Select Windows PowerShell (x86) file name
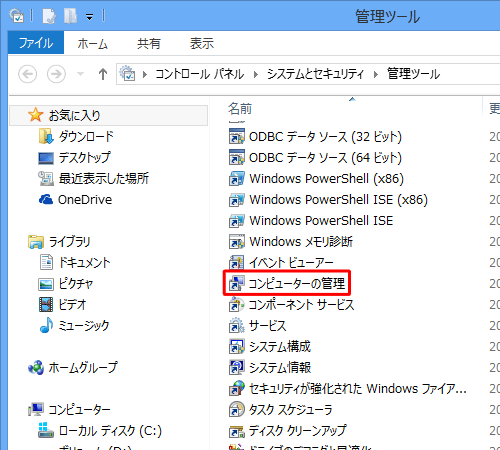 [326, 179]
